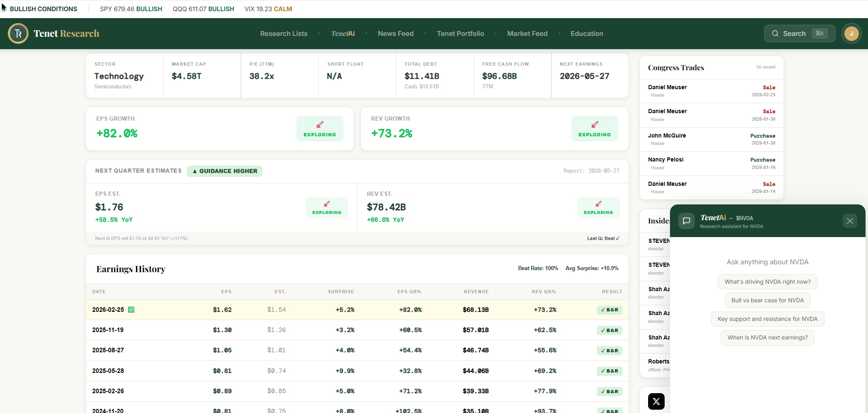This screenshot has height=413, width=868.
Task: Click B&R result badge for 2025-05-28
Action: (x=609, y=371)
